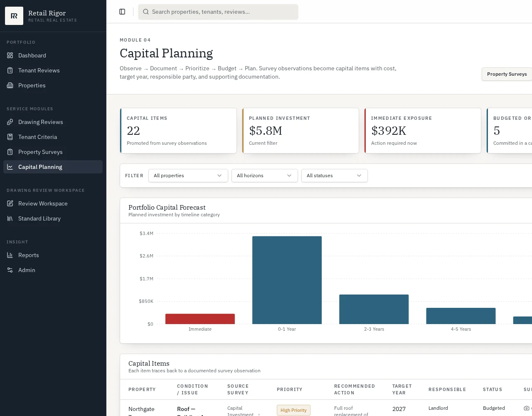Click the "Status" column header

[x=493, y=389]
